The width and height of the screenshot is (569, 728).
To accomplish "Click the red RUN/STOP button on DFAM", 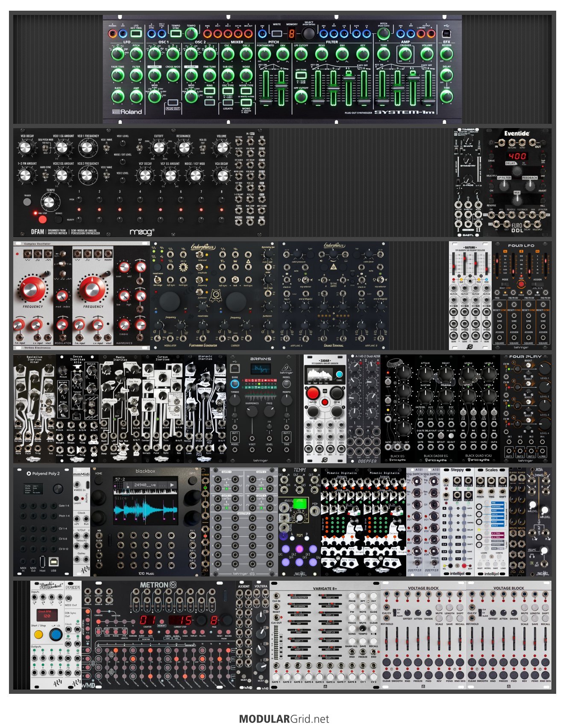I will (42, 219).
